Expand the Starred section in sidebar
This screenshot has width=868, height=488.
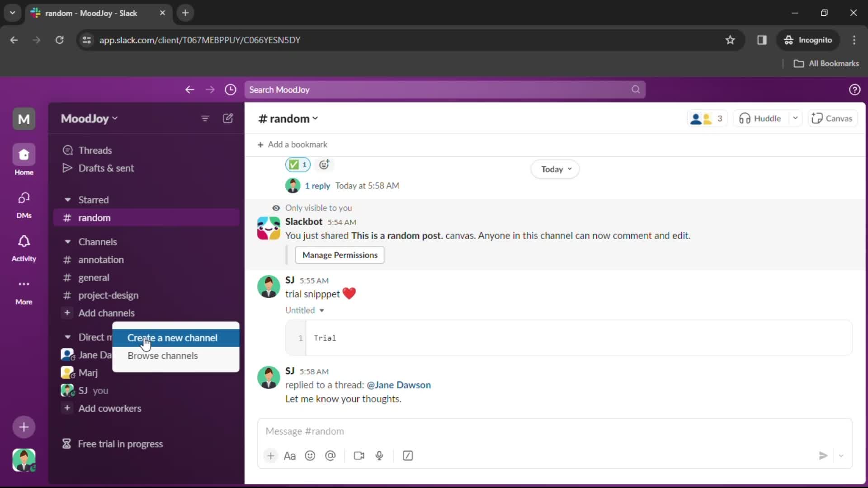(67, 200)
